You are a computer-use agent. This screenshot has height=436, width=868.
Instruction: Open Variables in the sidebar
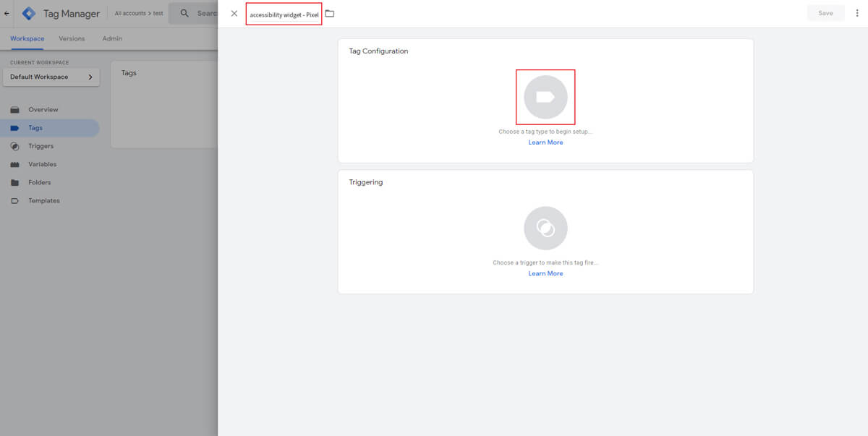point(49,164)
